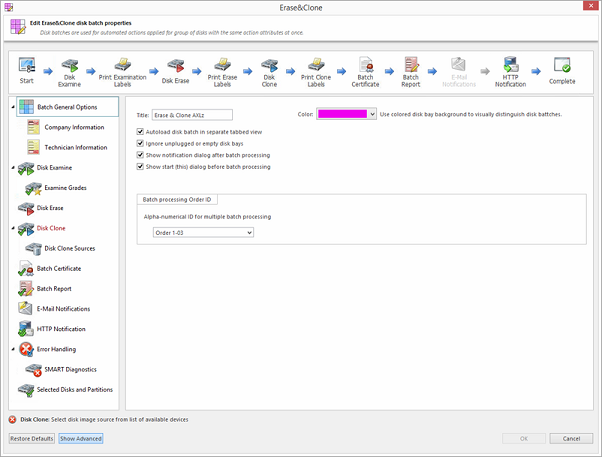Screen dimensions: 602x457
Task: Click the Company Information sheet icon
Action: 33,127
